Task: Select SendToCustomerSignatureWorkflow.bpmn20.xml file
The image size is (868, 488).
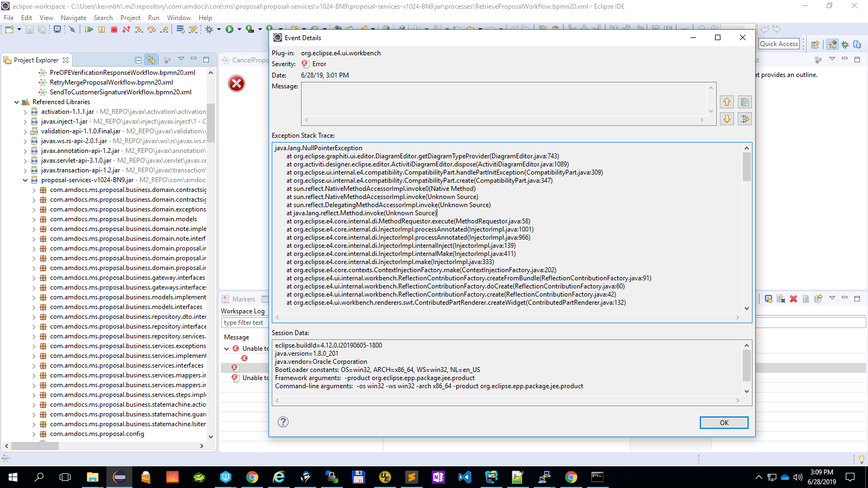Action: [120, 92]
